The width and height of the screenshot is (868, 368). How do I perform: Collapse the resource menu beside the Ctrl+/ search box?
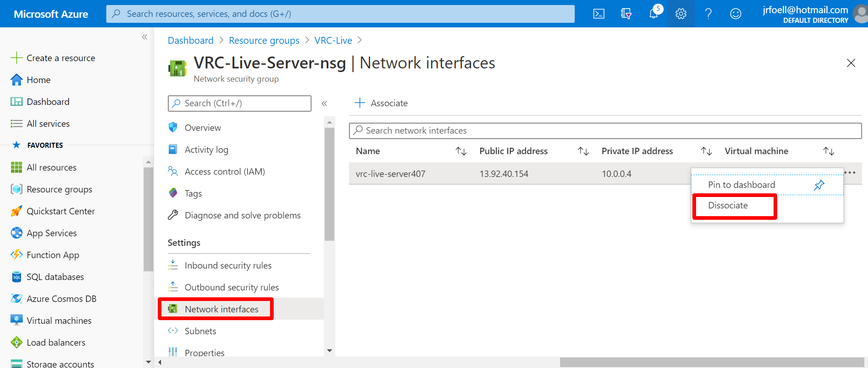tap(324, 104)
